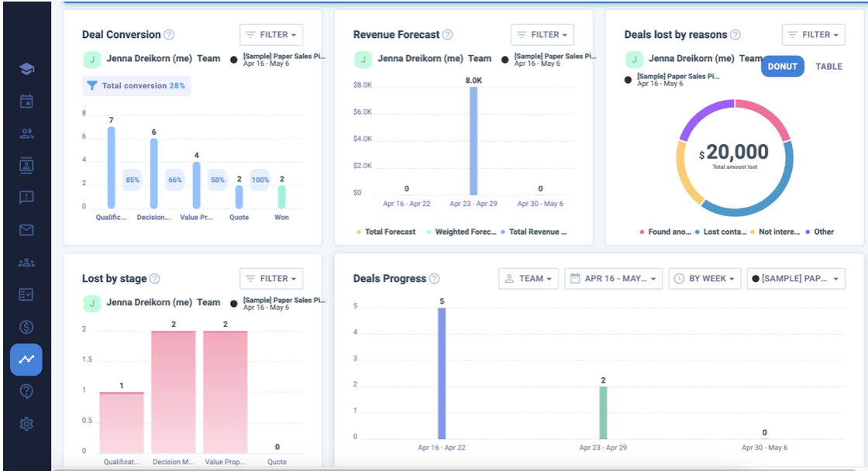Click the active analytics chart icon

pyautogui.click(x=26, y=359)
